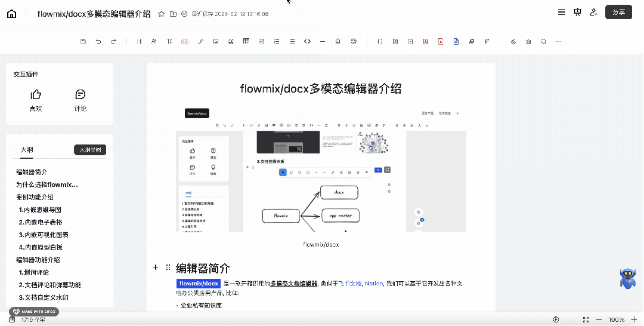Open the 评论 comment plugin
The height and width of the screenshot is (326, 644).
coord(80,100)
